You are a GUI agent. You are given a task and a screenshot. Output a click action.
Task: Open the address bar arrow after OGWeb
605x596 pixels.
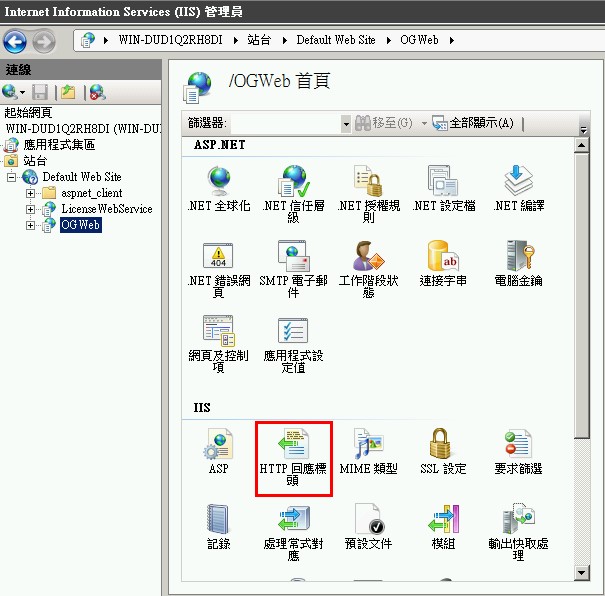(452, 40)
